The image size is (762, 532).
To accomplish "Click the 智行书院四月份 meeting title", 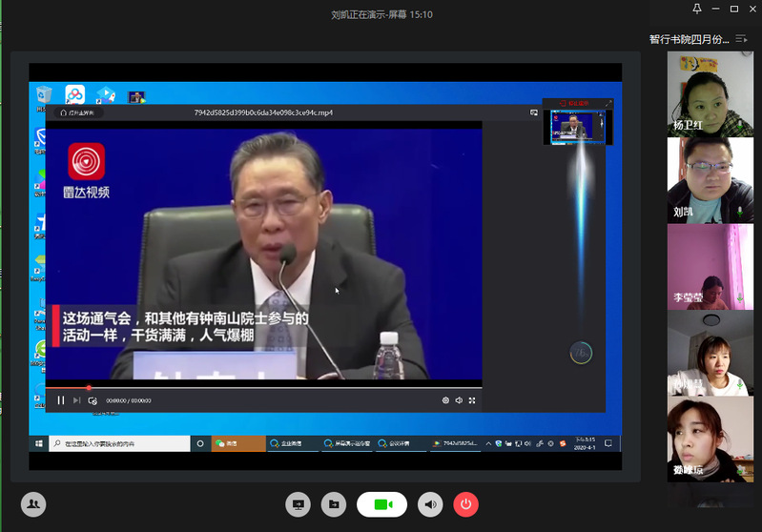I will click(x=689, y=39).
